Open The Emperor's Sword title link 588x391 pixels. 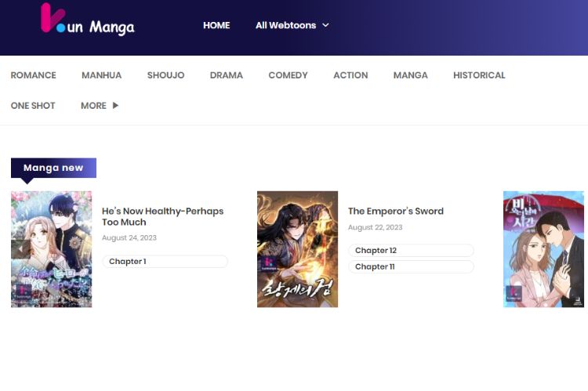pos(396,211)
